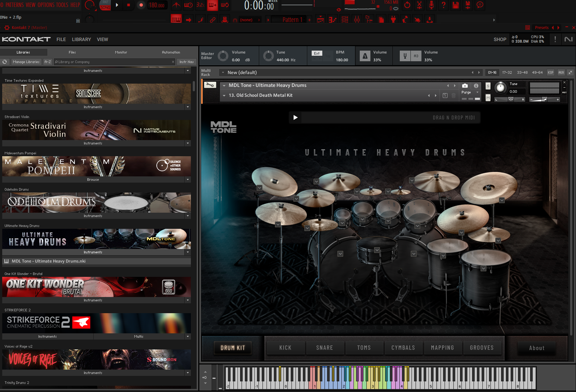
Task: Open the FL Studio piano roll keyboard icon
Action: point(176,19)
